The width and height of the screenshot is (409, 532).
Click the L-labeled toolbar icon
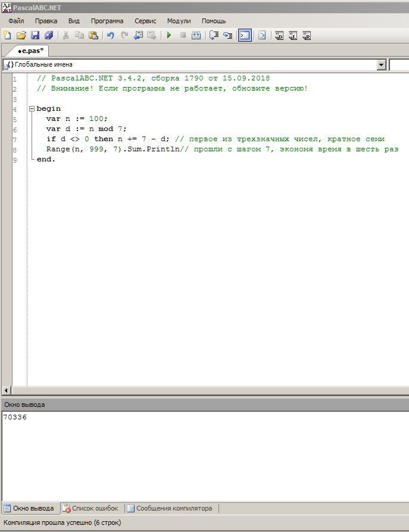click(x=293, y=35)
